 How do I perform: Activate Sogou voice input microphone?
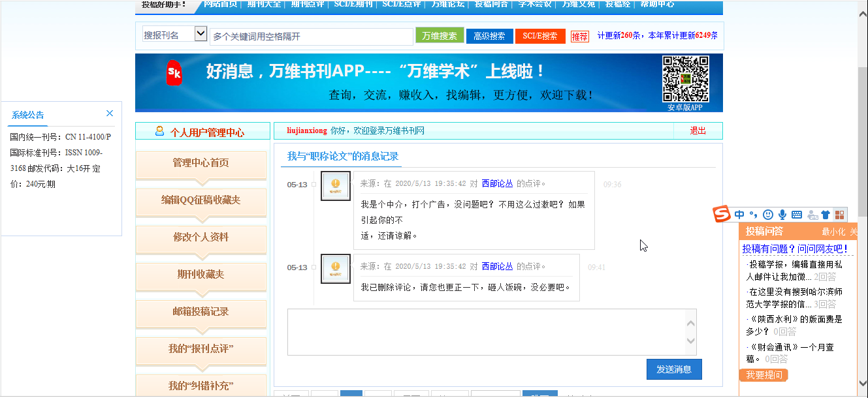coord(782,214)
